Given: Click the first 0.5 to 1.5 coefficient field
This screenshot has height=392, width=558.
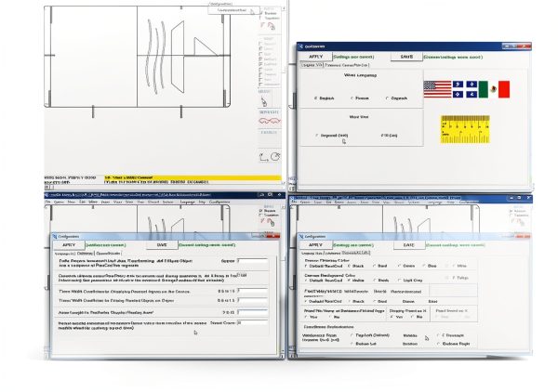Looking at the screenshot, I should tap(252, 291).
